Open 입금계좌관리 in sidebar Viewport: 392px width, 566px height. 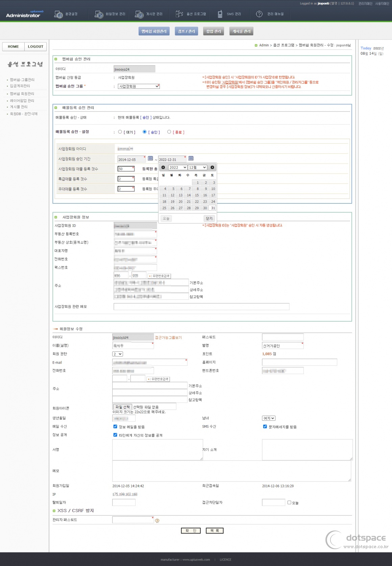20,86
